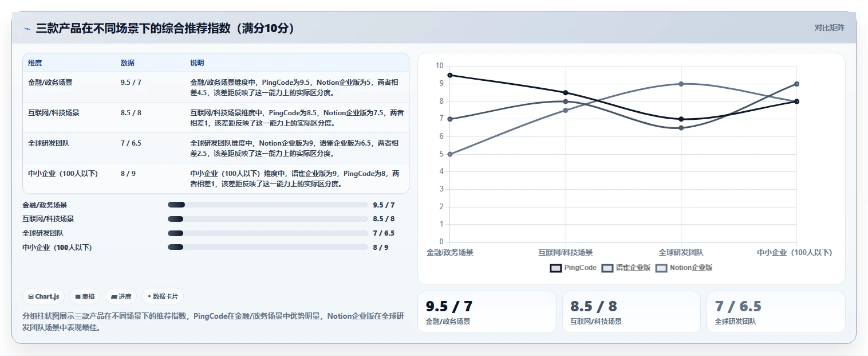The image size is (868, 356).
Task: Click the 8 / 9 value beside 中小企业 progress bar
Action: point(381,248)
